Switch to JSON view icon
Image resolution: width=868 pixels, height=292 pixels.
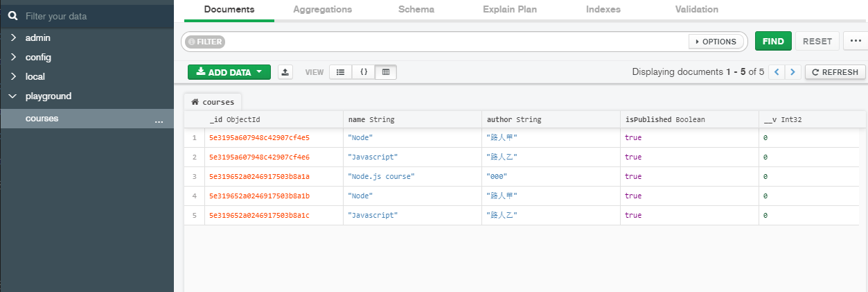(363, 72)
